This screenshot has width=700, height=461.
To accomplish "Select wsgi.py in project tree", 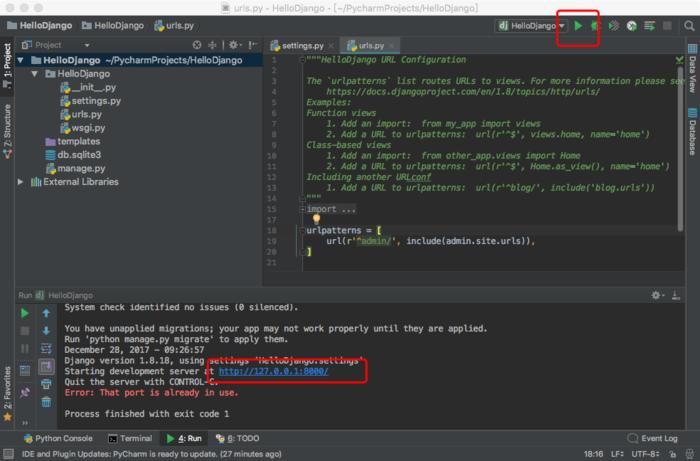I will (83, 128).
